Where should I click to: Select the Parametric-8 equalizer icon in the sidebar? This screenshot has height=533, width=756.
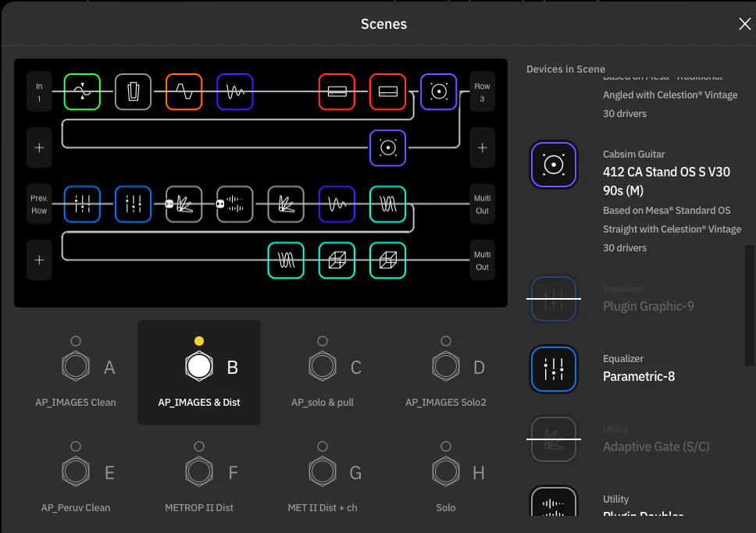(x=554, y=368)
